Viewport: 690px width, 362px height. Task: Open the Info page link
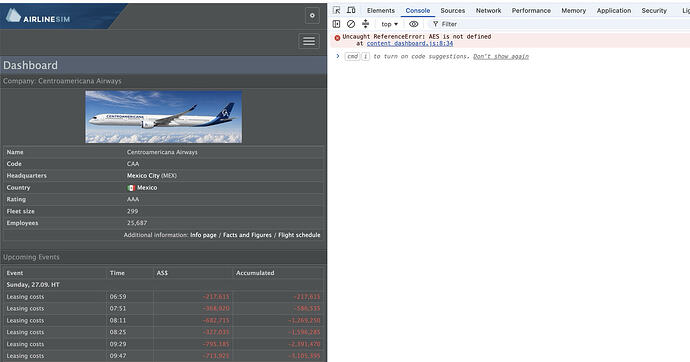click(x=203, y=235)
